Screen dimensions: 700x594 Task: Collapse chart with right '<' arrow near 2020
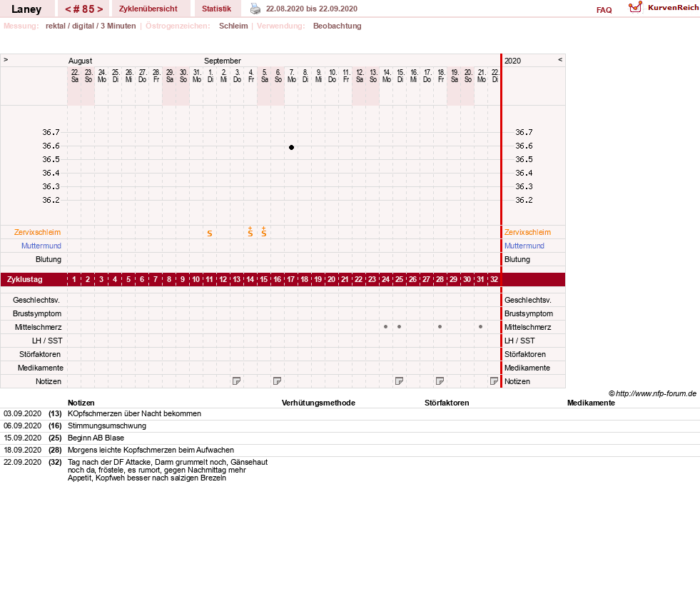[560, 59]
